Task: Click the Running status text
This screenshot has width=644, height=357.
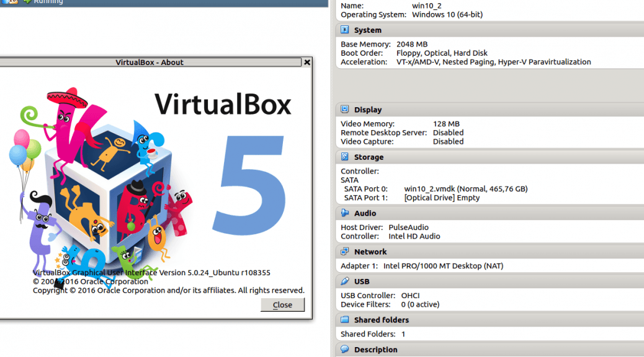Action: tap(48, 2)
